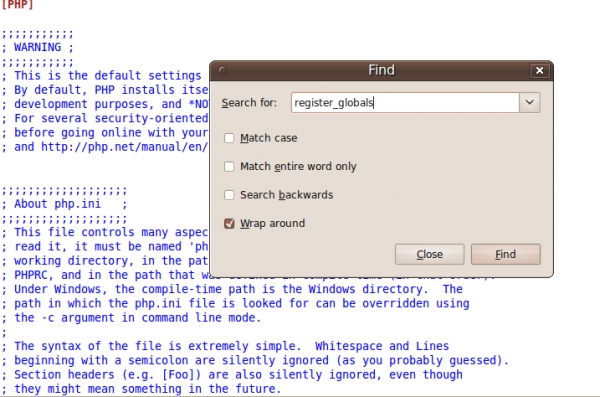Click line starting "; beginning with a semicolon"
Screen dimensions: 600x397
click(255, 361)
